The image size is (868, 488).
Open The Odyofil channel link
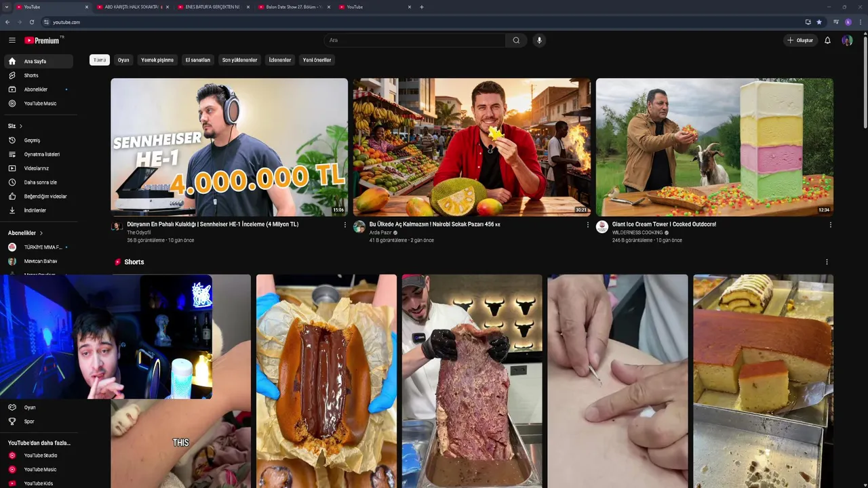click(x=139, y=232)
